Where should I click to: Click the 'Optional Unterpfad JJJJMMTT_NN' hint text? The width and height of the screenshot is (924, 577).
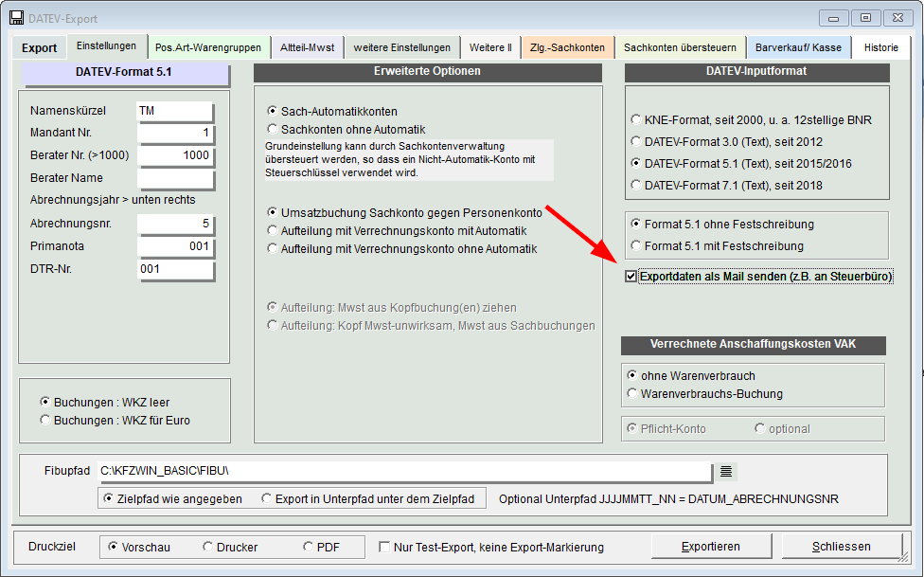[668, 499]
